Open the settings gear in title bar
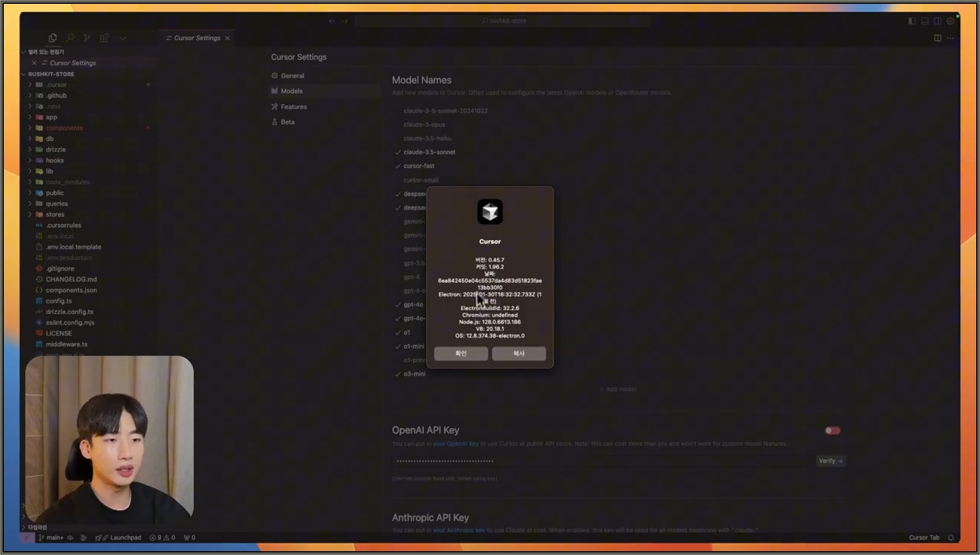980x555 pixels. pyautogui.click(x=950, y=21)
